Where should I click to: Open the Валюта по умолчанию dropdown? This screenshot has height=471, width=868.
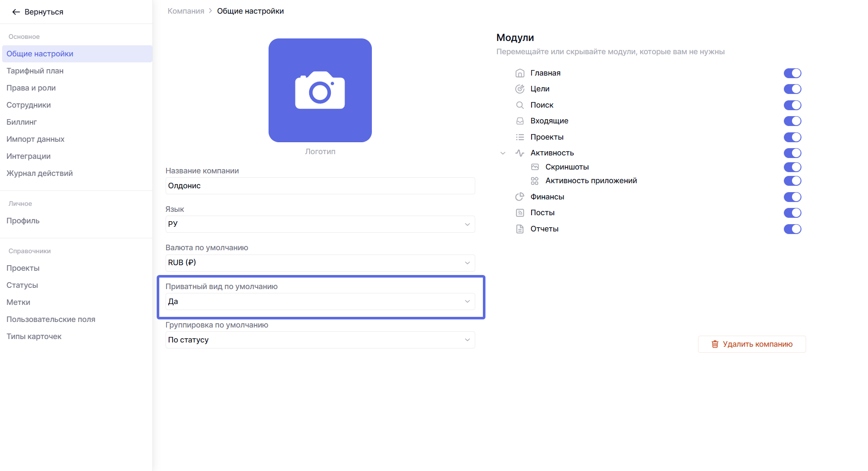[x=320, y=263]
